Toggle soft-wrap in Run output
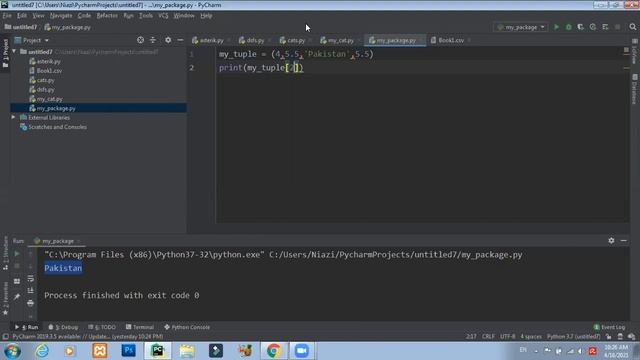This screenshot has width=640, height=360. 31,279
